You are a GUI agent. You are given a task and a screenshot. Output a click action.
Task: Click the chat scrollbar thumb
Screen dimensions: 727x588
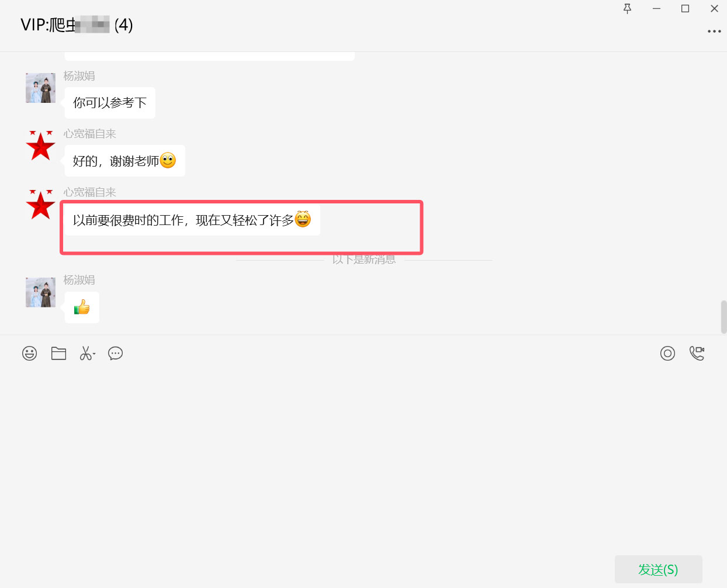point(723,317)
